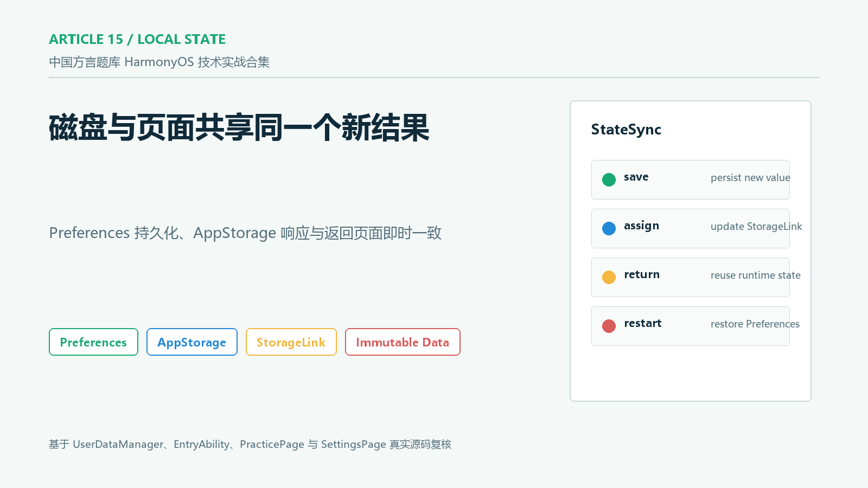Screen dimensions: 868x488
Task: Select the 'assign' step label
Action: (641, 226)
